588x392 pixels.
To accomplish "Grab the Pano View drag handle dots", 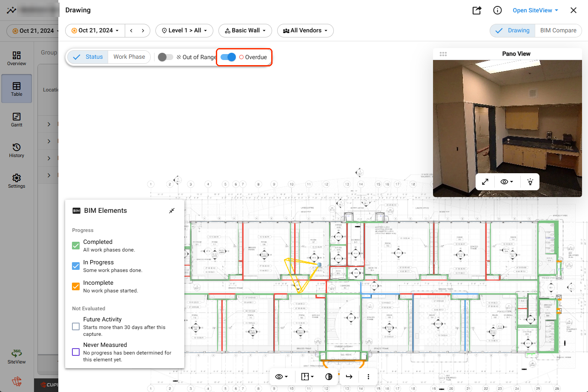I will pos(443,54).
